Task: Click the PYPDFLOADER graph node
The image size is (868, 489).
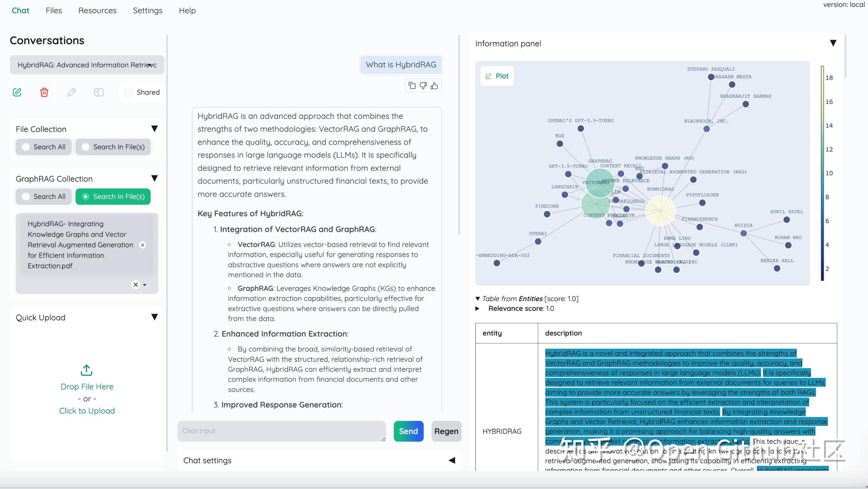Action: [702, 202]
